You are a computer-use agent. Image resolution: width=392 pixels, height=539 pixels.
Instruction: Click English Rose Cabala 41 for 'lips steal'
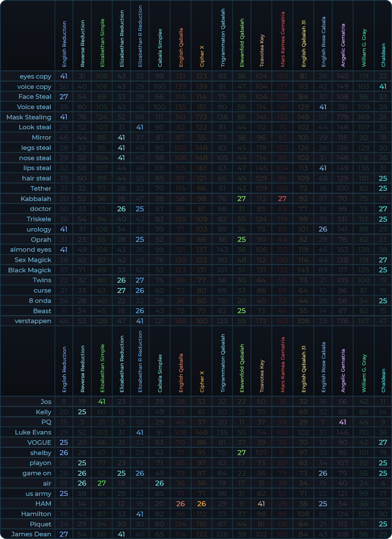point(323,168)
